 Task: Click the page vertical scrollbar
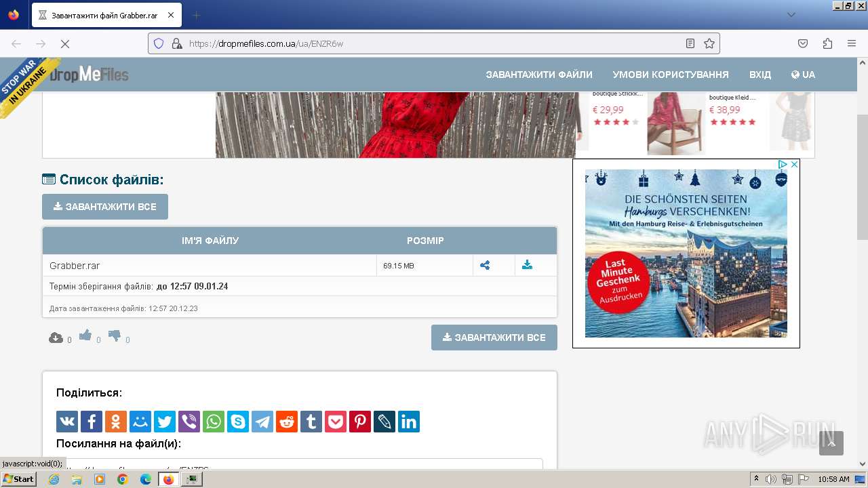(863, 176)
